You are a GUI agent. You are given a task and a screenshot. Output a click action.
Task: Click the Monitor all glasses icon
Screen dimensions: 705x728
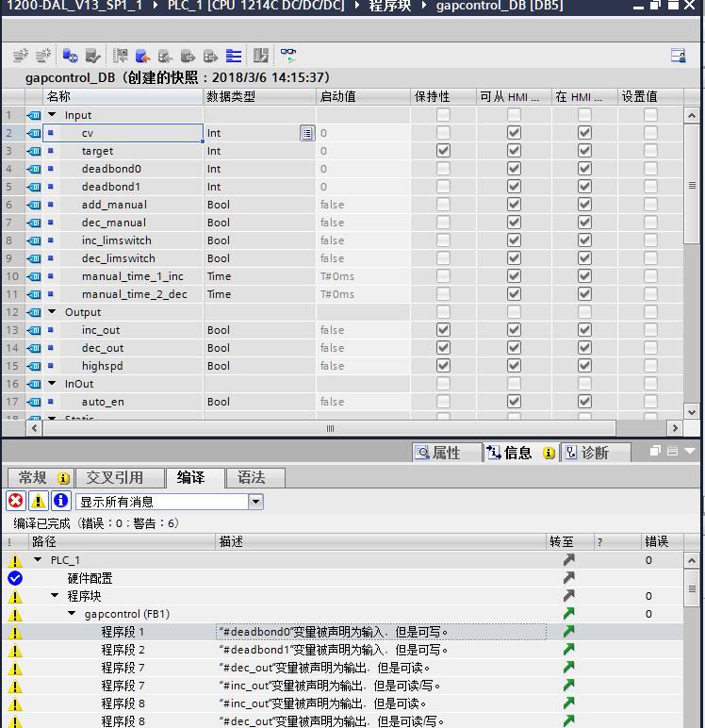288,56
